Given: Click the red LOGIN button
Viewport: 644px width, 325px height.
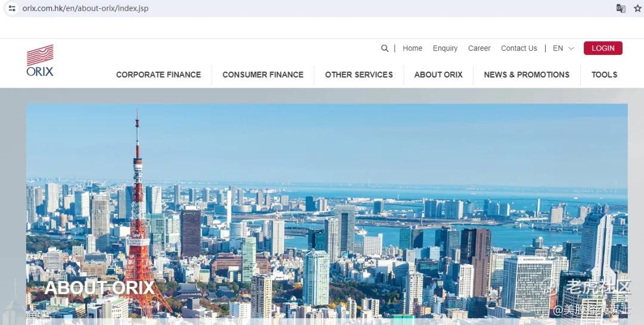Looking at the screenshot, I should tap(603, 48).
